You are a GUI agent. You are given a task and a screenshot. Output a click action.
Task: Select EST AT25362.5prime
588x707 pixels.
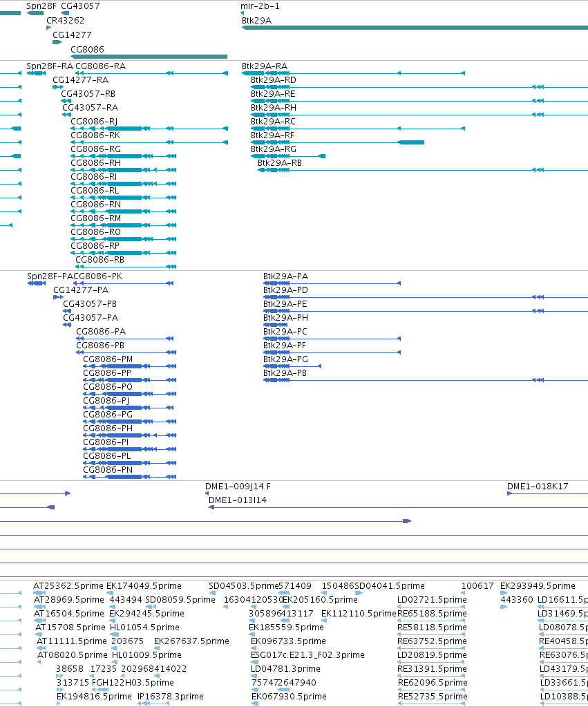point(68,586)
